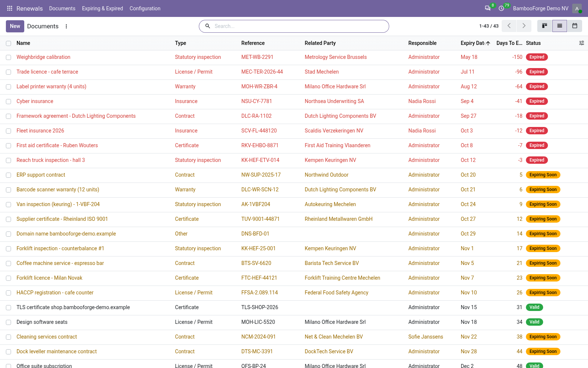Open the apps grid menu icon
588x368 pixels.
(x=10, y=8)
